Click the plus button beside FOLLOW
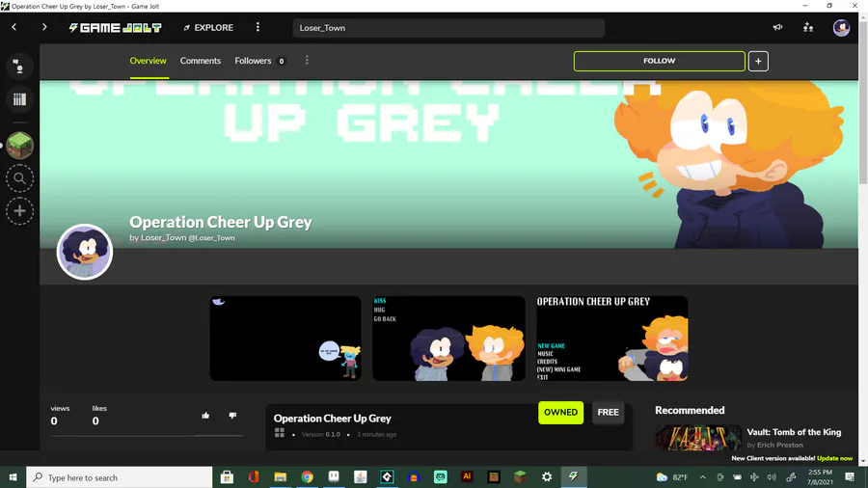Viewport: 868px width, 488px height. 758,61
